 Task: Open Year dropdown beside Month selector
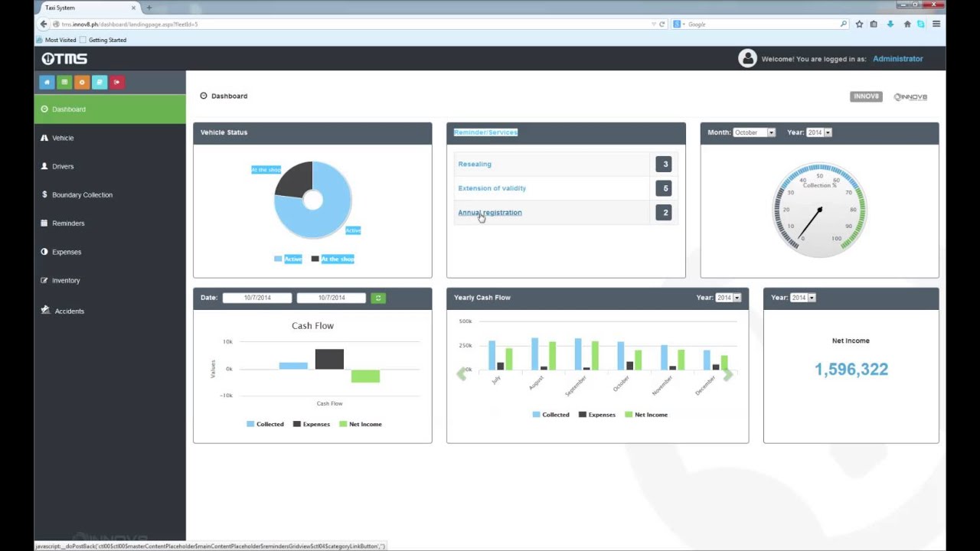818,132
